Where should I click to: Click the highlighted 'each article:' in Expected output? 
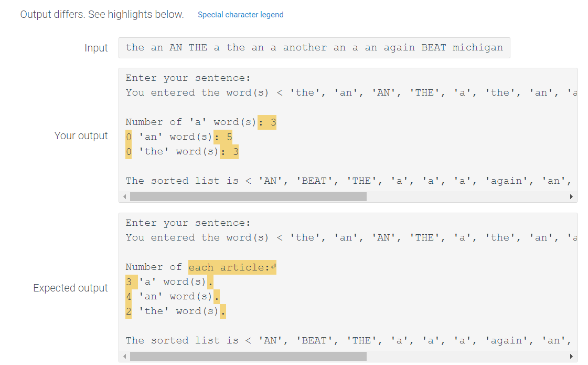coord(231,267)
